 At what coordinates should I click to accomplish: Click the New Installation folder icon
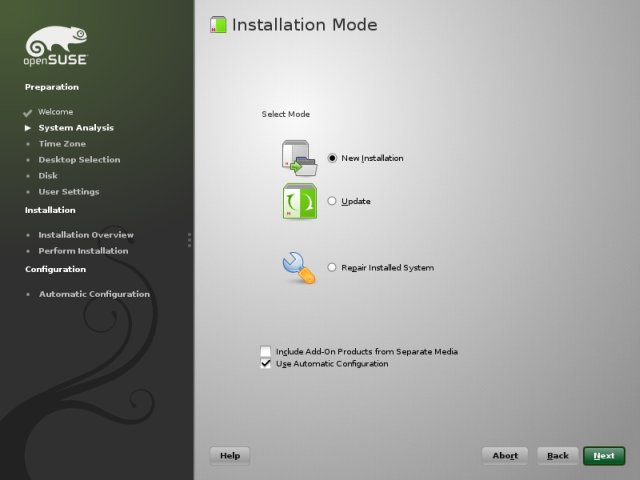pos(299,158)
